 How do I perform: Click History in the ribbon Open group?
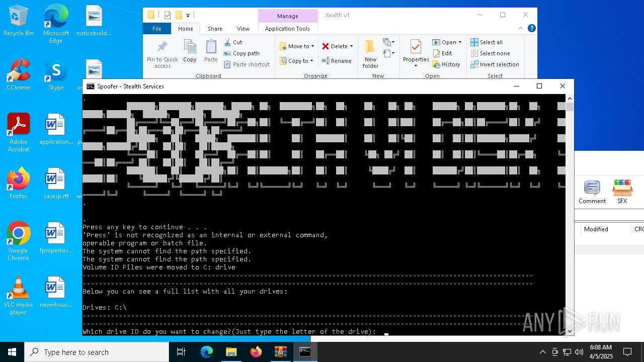pyautogui.click(x=446, y=64)
